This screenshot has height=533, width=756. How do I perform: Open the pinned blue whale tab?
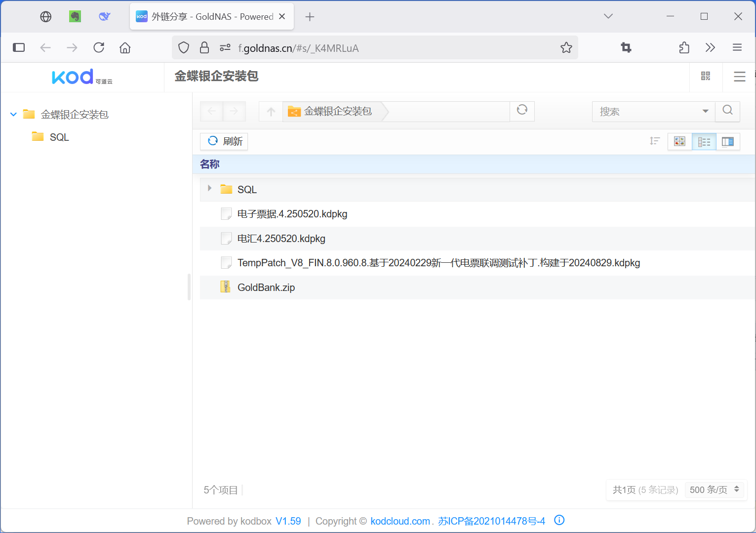[104, 16]
